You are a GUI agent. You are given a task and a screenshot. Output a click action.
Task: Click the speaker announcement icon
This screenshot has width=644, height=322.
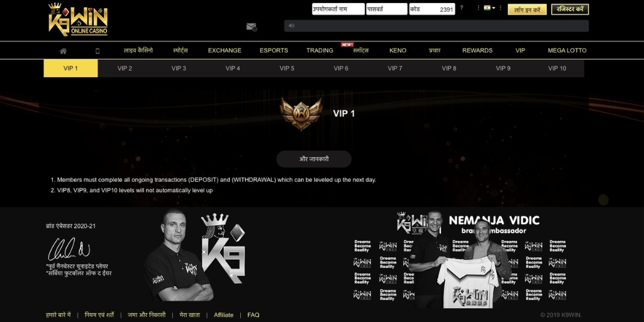(x=291, y=25)
